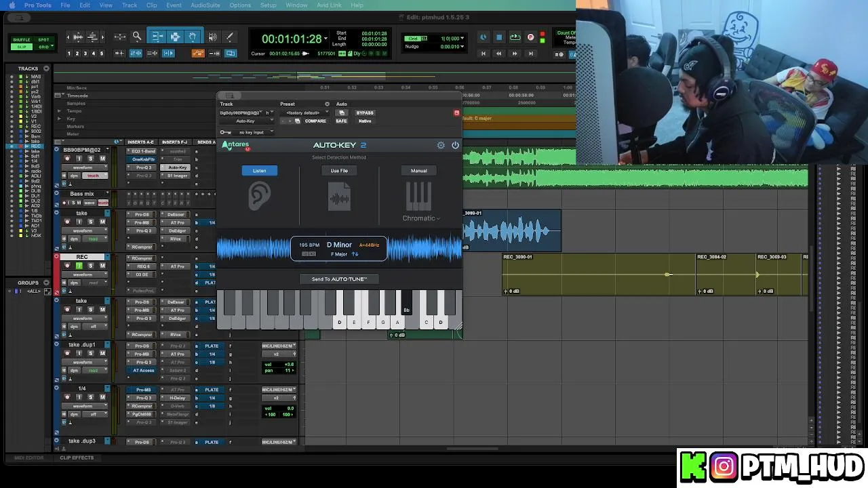The height and width of the screenshot is (488, 868).
Task: Open the AudioSuite menu
Action: (205, 5)
